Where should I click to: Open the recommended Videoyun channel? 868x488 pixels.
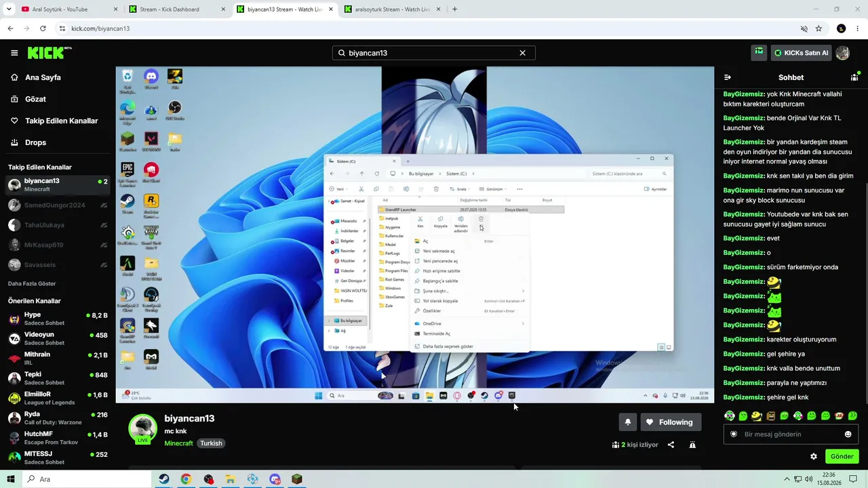(x=58, y=338)
